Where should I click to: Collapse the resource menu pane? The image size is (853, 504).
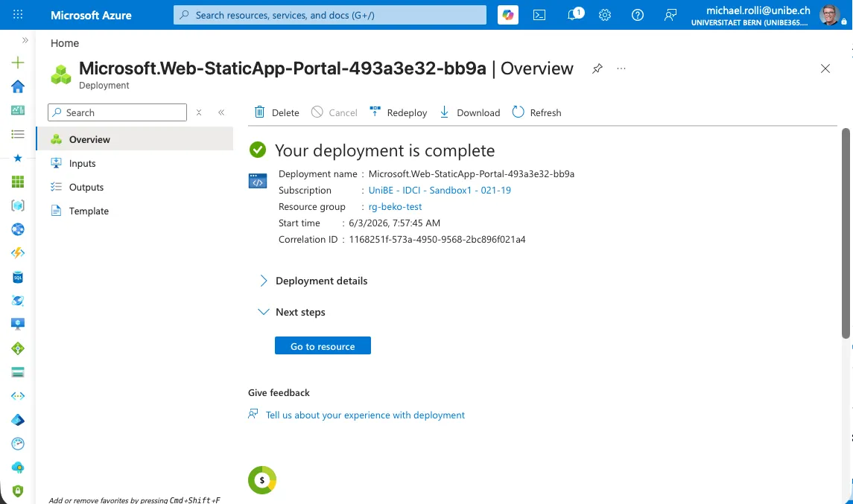pyautogui.click(x=221, y=112)
